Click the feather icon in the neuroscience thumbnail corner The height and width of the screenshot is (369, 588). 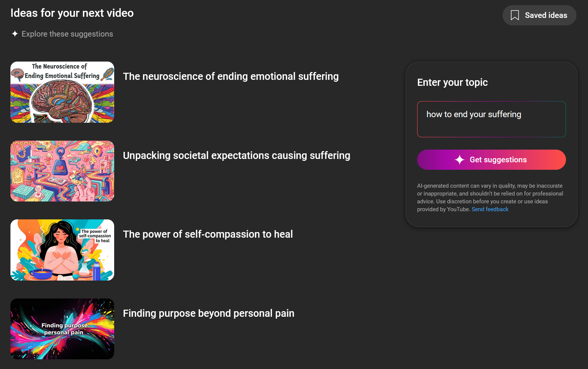pos(107,74)
